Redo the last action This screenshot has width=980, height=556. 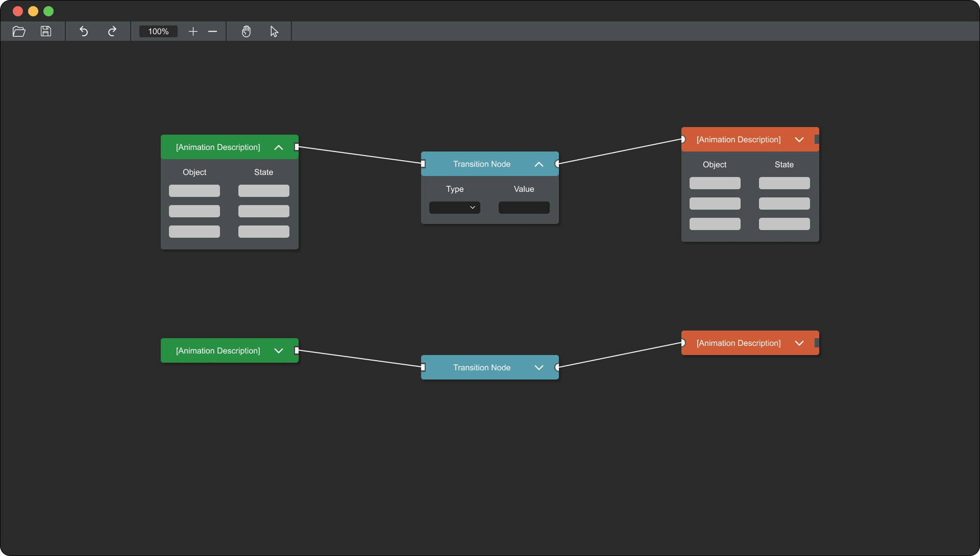point(112,32)
